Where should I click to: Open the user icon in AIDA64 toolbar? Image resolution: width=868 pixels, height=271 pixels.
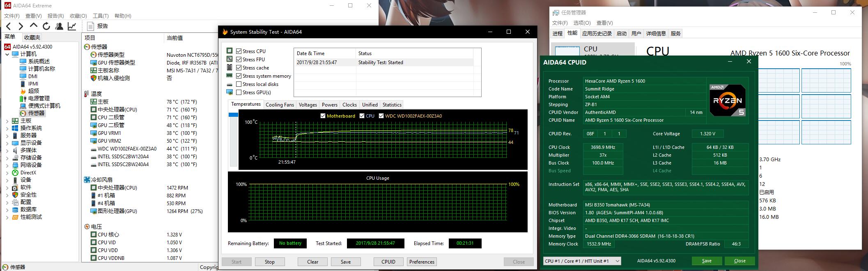coord(59,26)
